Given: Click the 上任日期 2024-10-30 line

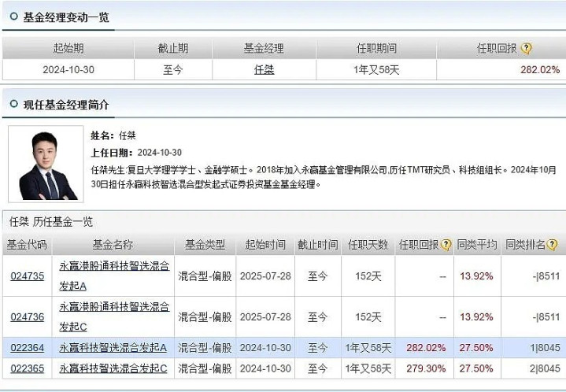Looking at the screenshot, I should [x=136, y=153].
